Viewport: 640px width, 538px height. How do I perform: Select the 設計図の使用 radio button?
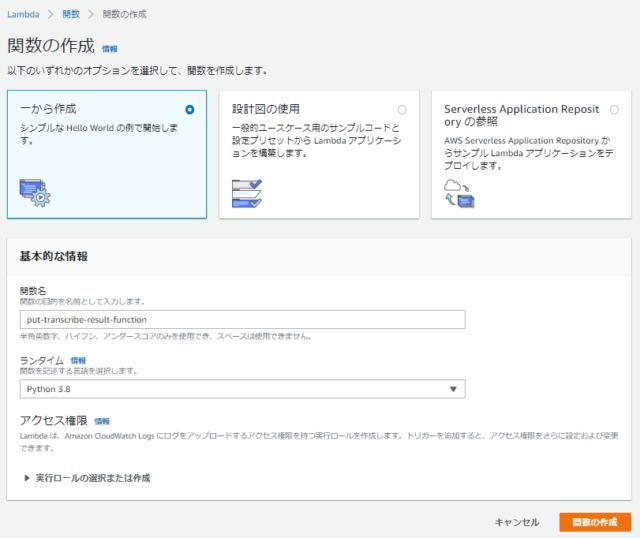402,109
